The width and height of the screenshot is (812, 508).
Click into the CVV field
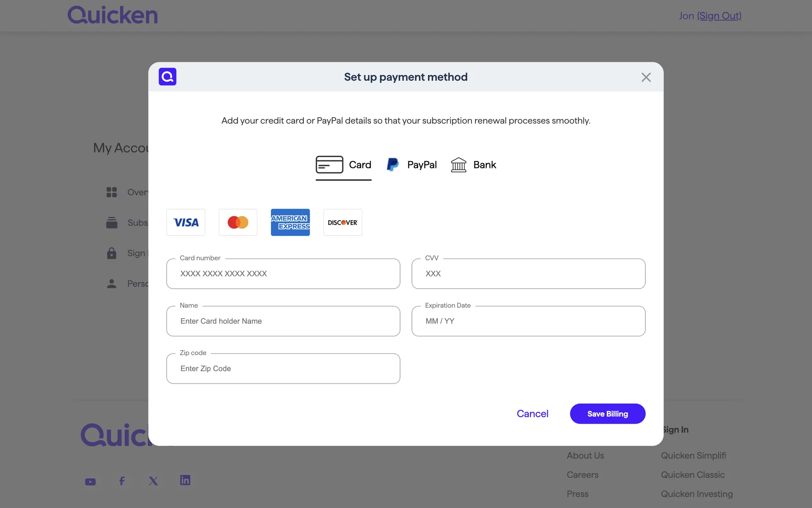click(528, 274)
